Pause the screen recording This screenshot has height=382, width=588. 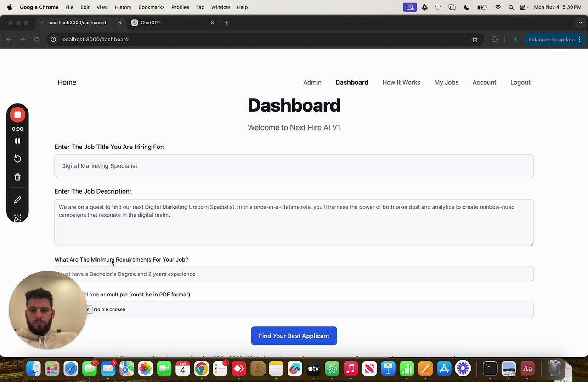[x=17, y=141]
